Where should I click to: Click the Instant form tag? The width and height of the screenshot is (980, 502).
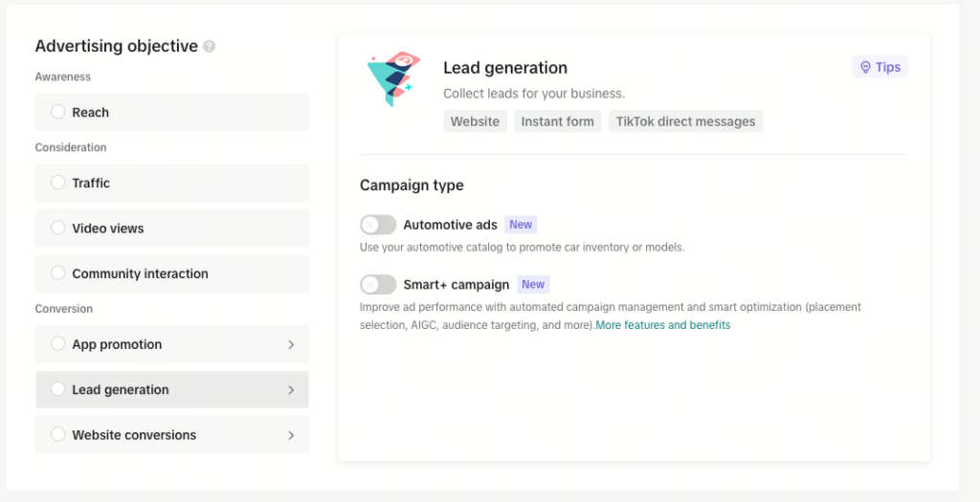coord(558,121)
